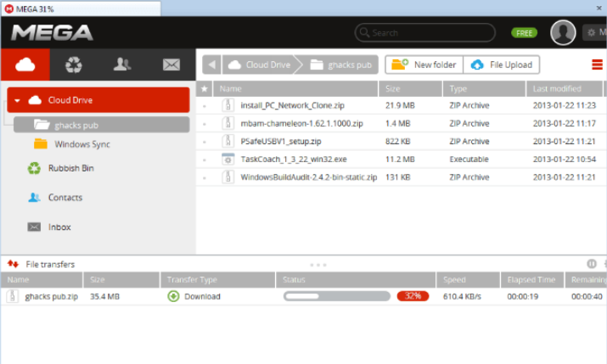Image resolution: width=607 pixels, height=364 pixels.
Task: Click zip icon of install_PC_Network_Clone.zip
Action: pos(228,105)
